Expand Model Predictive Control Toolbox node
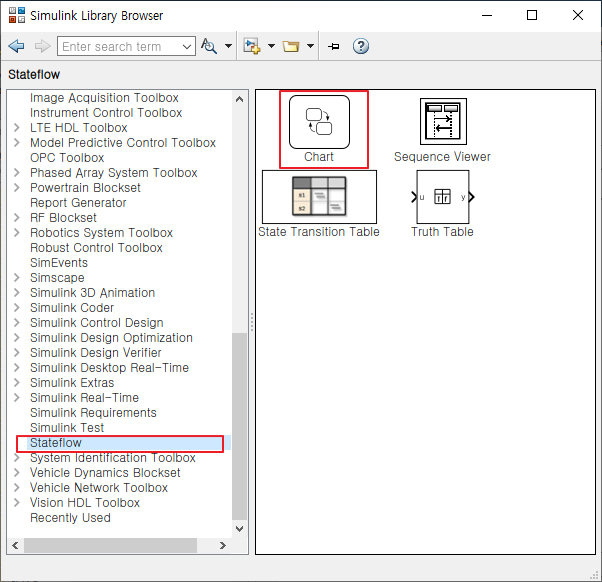 tap(17, 142)
